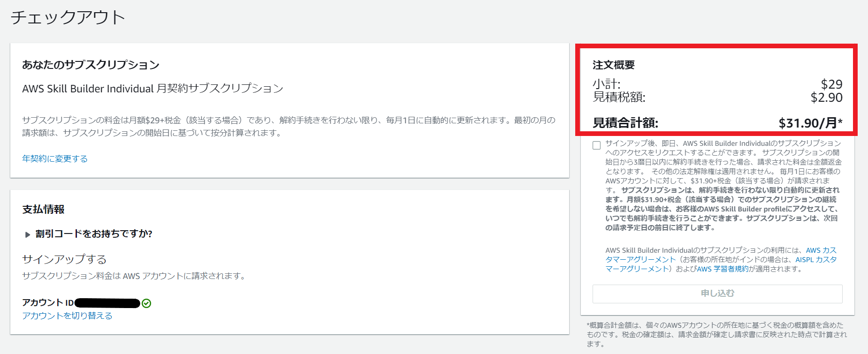Click the あなたのサブスクリプション heading

click(x=91, y=65)
